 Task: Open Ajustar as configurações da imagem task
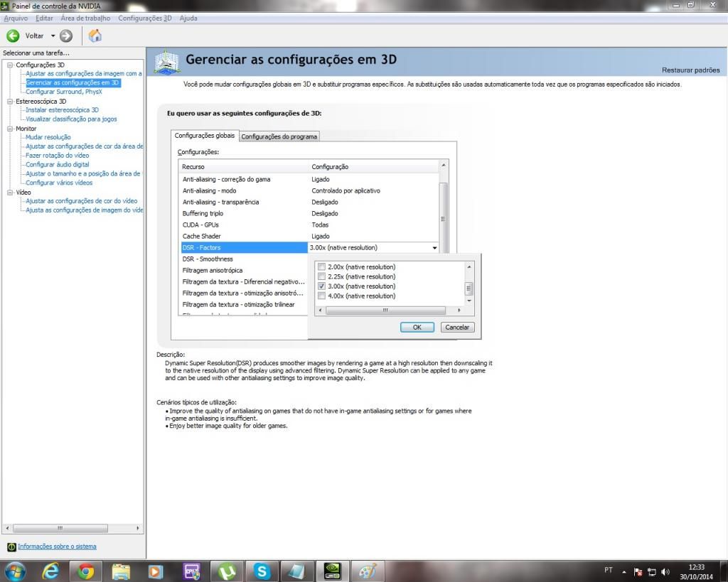(x=84, y=74)
